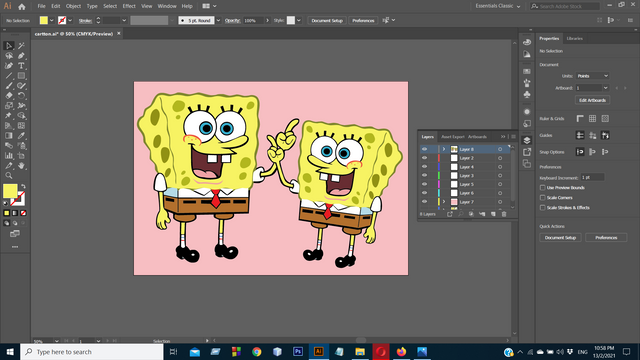This screenshot has height=360, width=640.
Task: Click Windows search box
Action: tap(92, 351)
